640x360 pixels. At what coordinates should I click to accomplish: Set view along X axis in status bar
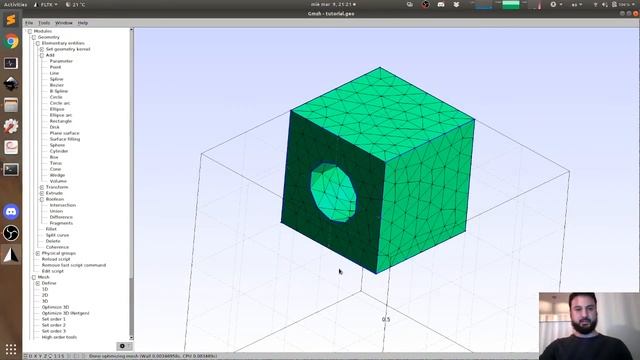[36, 356]
